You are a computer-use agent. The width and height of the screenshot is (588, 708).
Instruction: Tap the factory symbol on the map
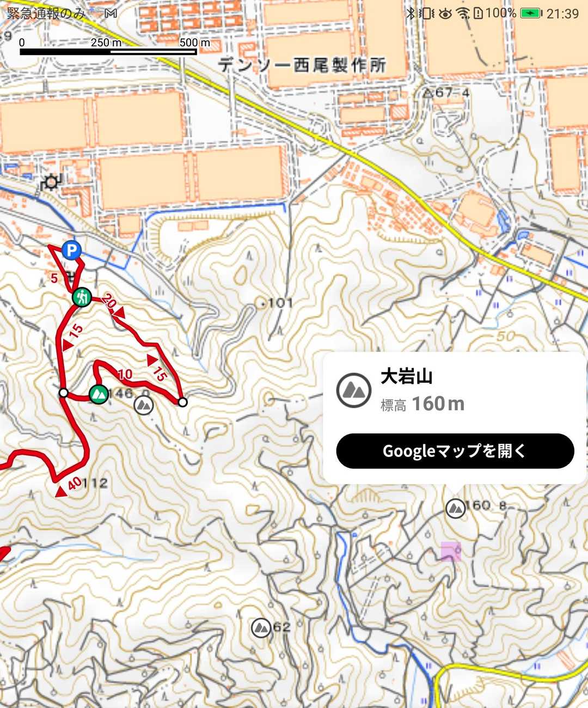tap(51, 182)
